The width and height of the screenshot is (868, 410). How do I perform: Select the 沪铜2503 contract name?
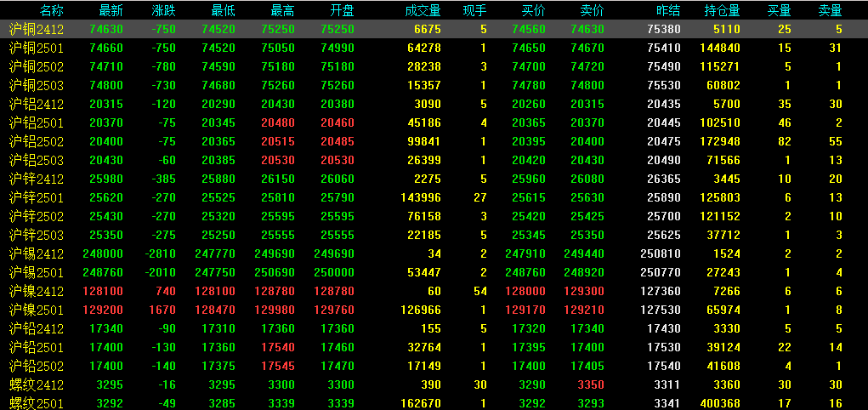tap(37, 86)
